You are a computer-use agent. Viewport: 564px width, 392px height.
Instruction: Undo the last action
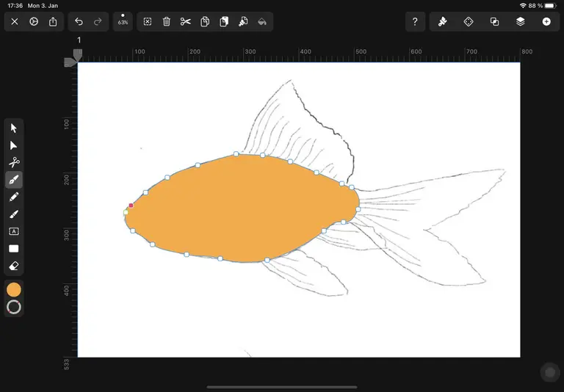point(79,22)
